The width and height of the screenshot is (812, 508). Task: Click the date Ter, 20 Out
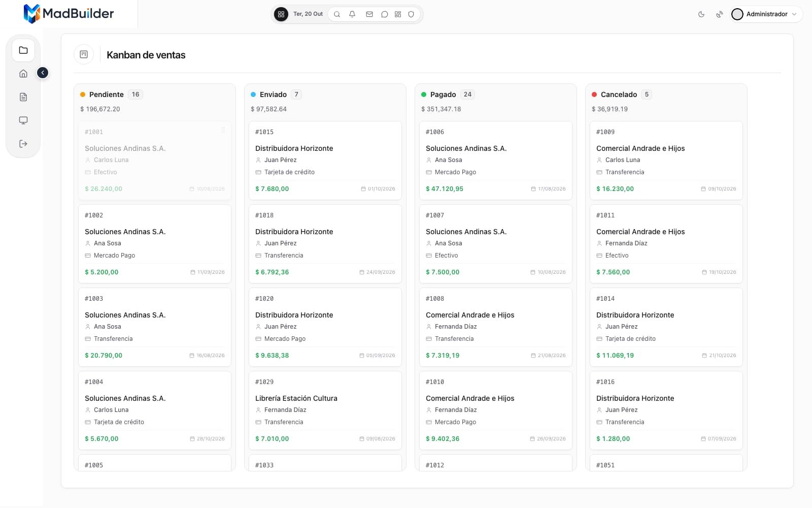point(308,14)
